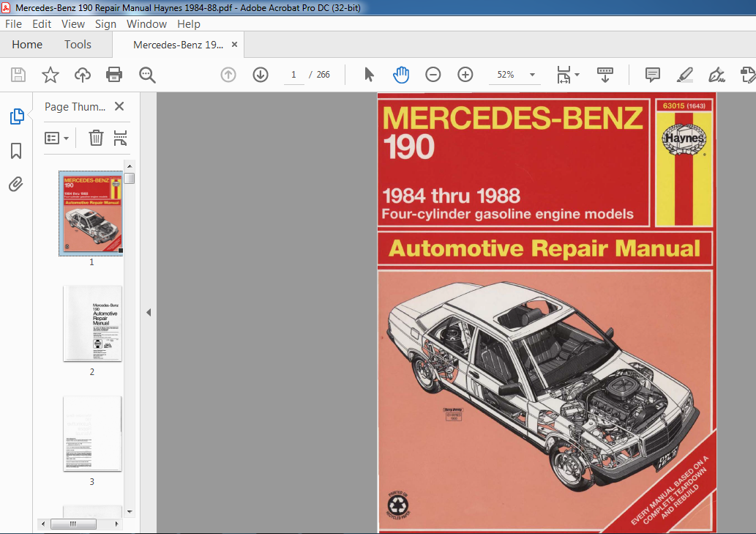Open the View menu

[x=72, y=24]
